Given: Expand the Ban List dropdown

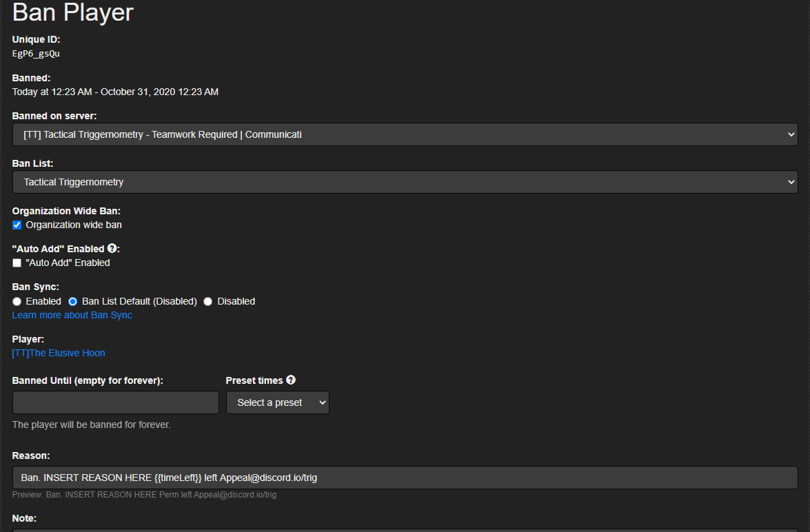Looking at the screenshot, I should click(x=405, y=182).
